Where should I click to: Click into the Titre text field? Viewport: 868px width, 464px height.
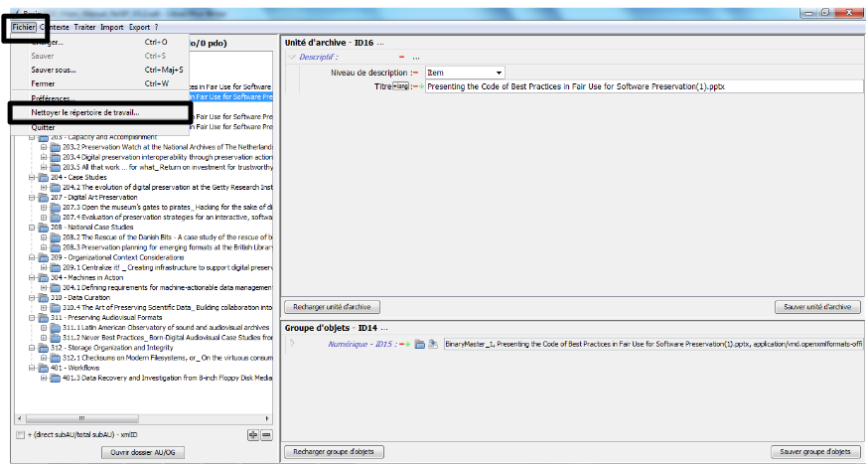click(636, 86)
